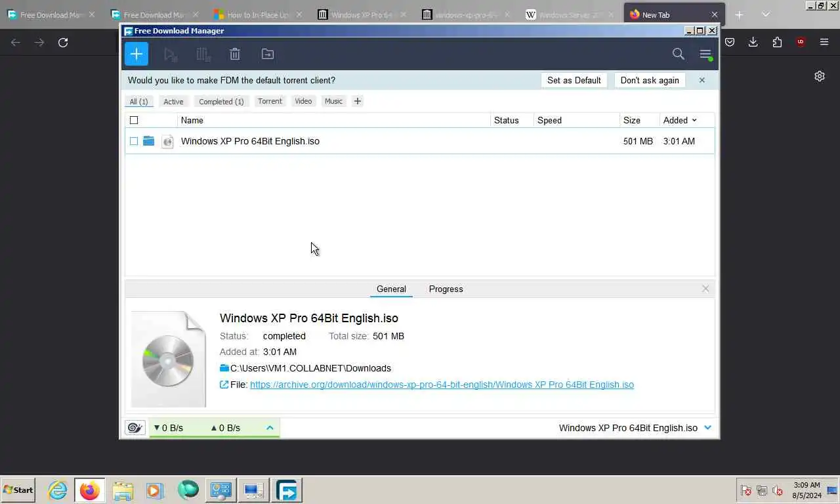Open Firefox extensions puzzle icon
Screen dimensions: 840x504
click(777, 42)
